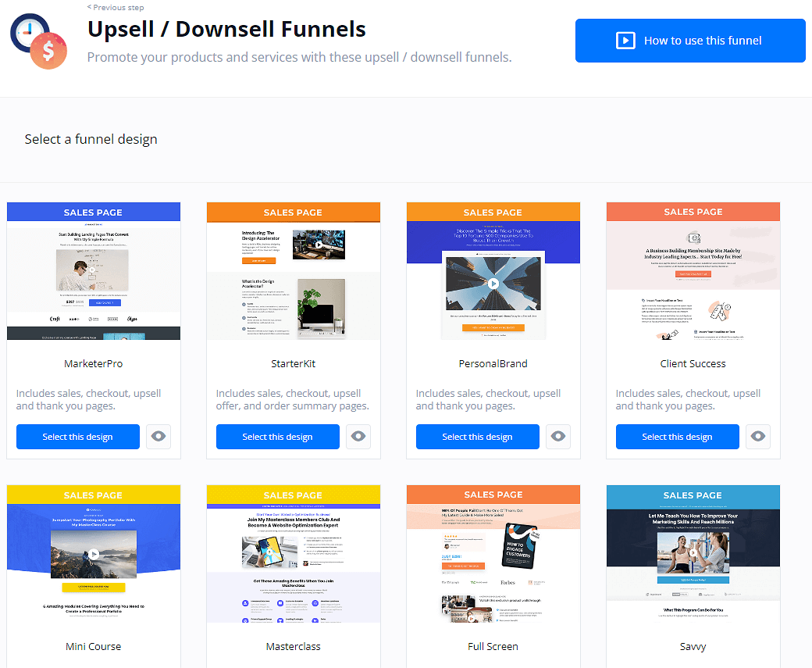The image size is (812, 668).
Task: Open the Full Screen sales page thumbnail
Action: (x=493, y=563)
